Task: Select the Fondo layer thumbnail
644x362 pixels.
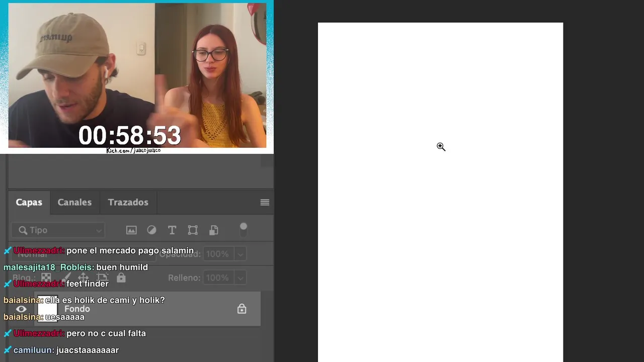Action: (47, 309)
